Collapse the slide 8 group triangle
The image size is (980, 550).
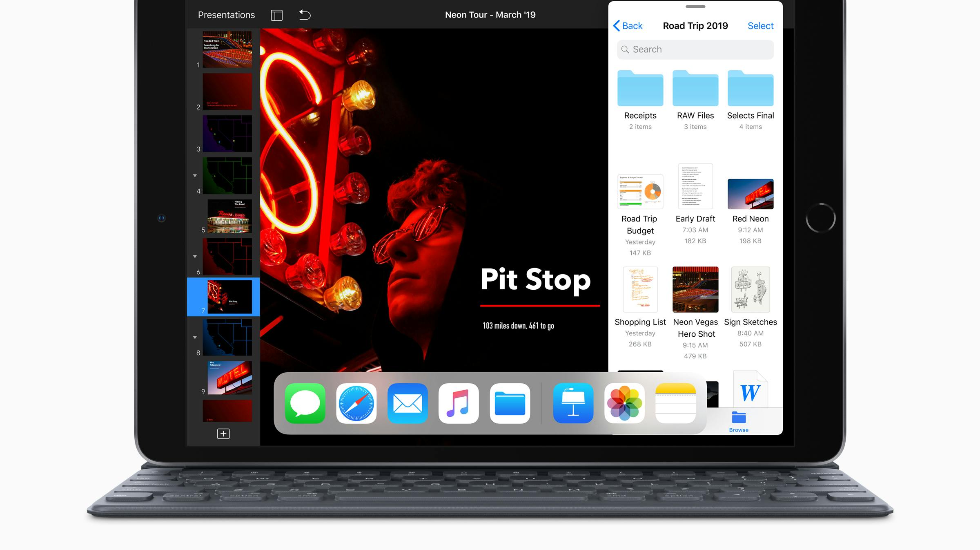pos(195,338)
